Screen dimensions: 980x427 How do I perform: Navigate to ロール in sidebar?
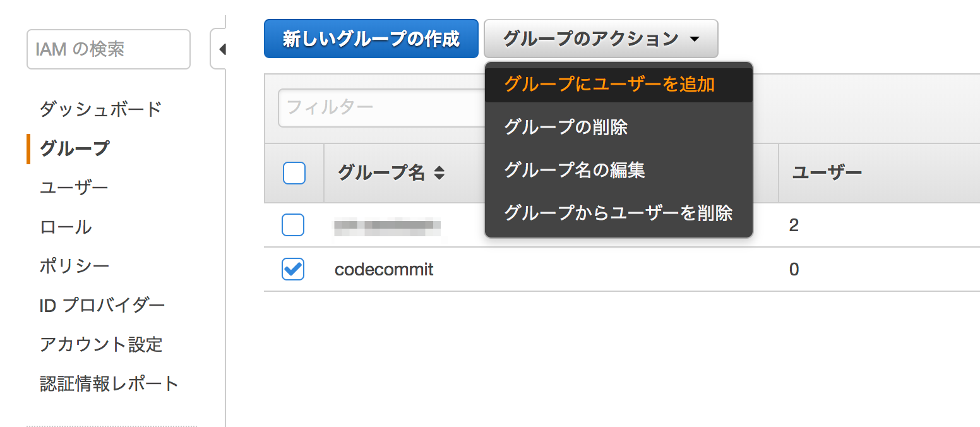(x=64, y=227)
